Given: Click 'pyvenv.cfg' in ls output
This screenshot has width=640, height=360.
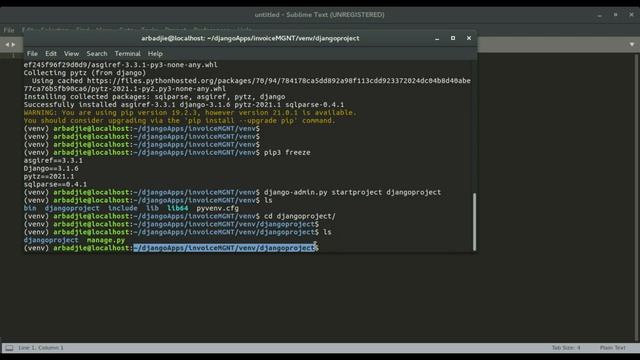Looking at the screenshot, I should pyautogui.click(x=218, y=208).
